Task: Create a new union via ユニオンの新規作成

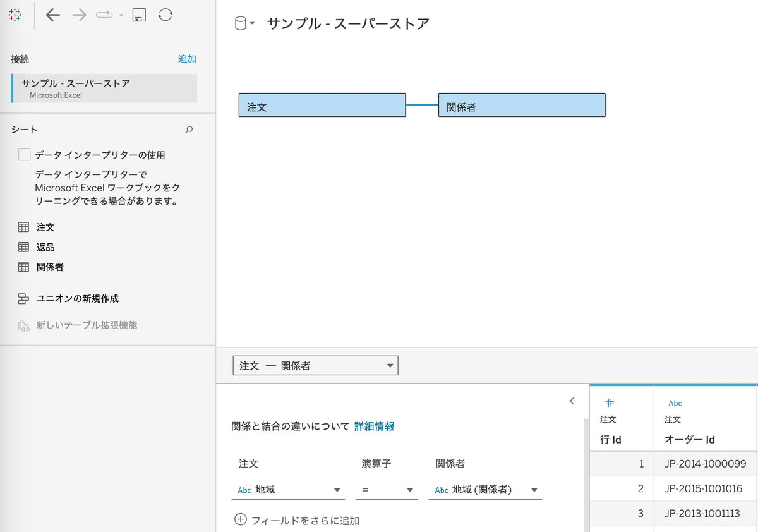Action: click(77, 298)
